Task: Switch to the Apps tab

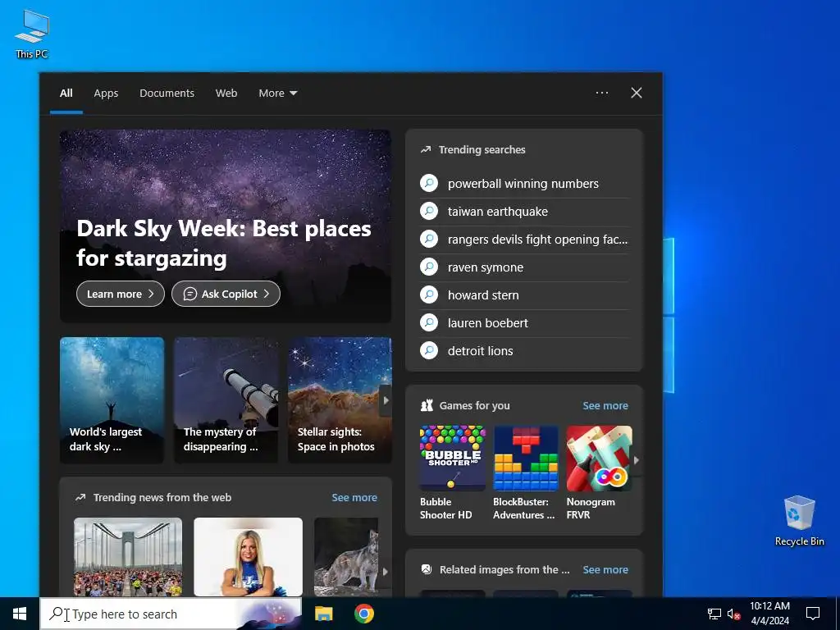Action: point(106,94)
